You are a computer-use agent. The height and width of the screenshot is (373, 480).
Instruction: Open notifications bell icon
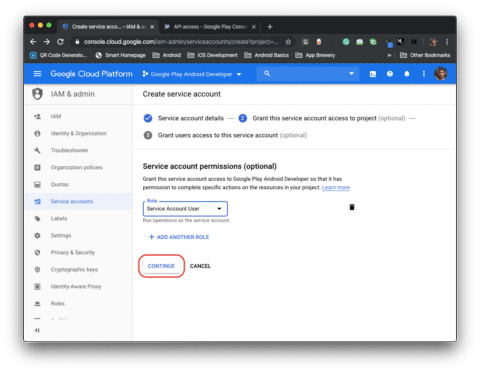(x=407, y=74)
